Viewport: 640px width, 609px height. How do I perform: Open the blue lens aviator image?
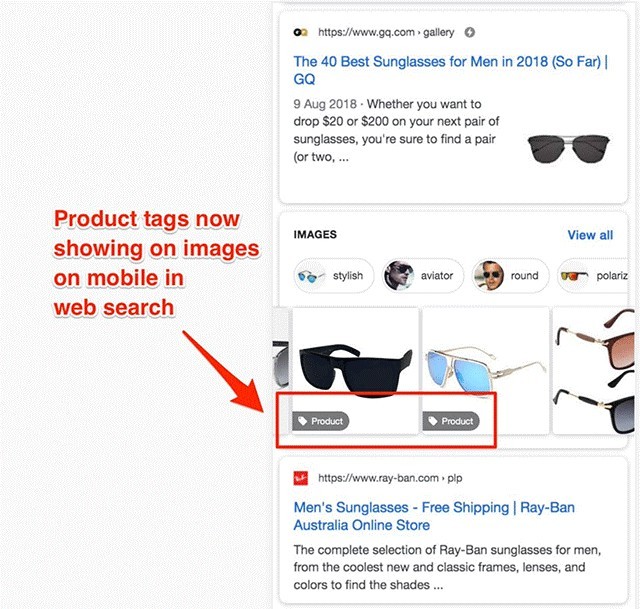tap(485, 371)
